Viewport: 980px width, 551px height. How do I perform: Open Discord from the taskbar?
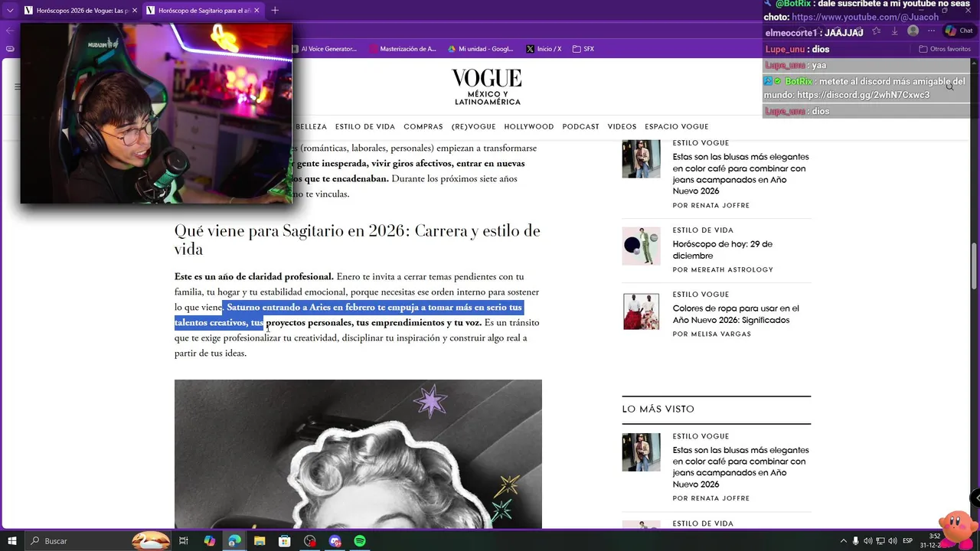click(x=335, y=541)
